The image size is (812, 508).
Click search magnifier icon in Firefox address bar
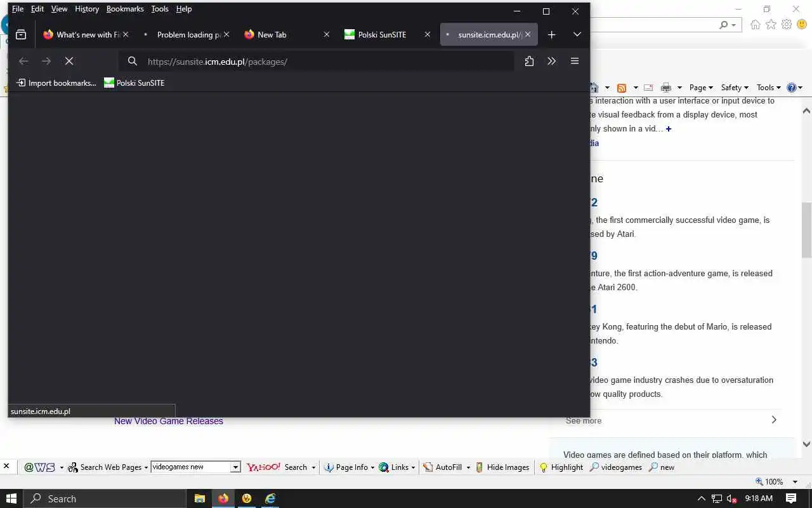pos(132,62)
